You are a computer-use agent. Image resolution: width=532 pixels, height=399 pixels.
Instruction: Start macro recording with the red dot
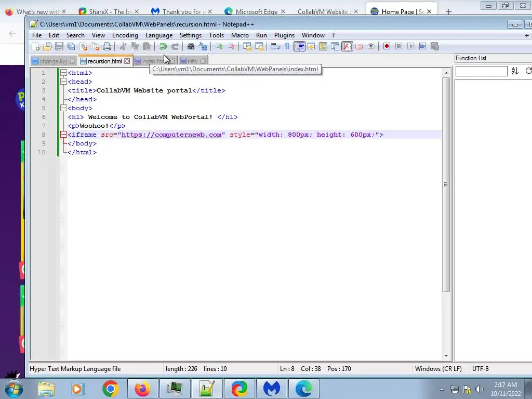click(x=387, y=46)
